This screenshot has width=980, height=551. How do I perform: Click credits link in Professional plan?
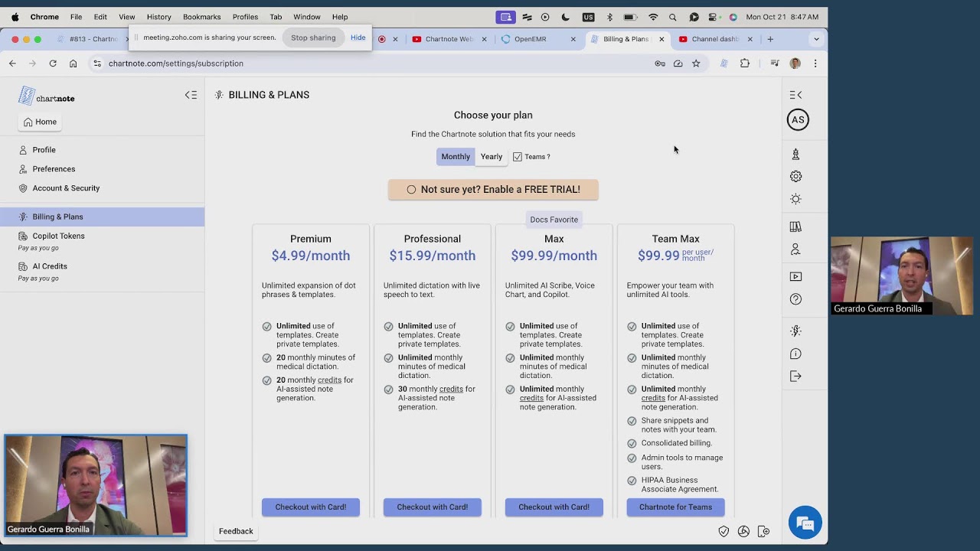[x=451, y=390]
